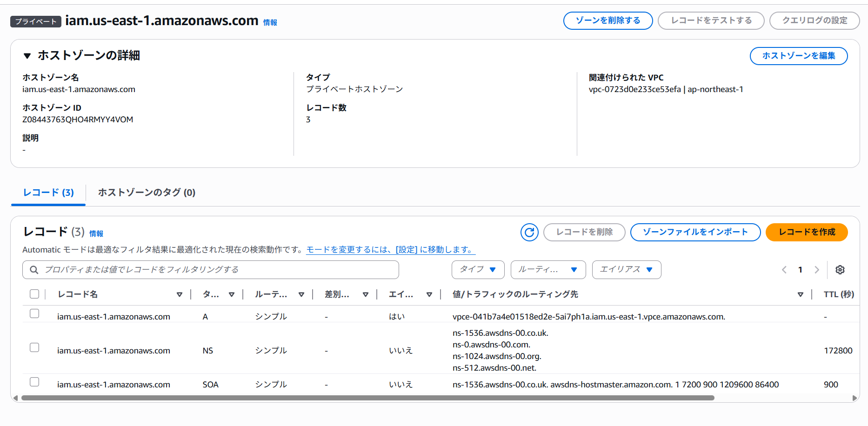Image resolution: width=868 pixels, height=426 pixels.
Task: Click プライベートホストゾーン type value
Action: pos(354,89)
